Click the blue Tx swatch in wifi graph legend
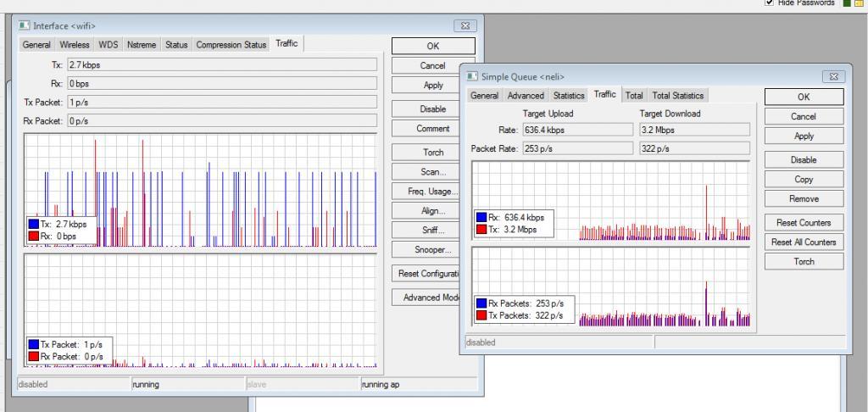This screenshot has height=412, width=868. tap(34, 225)
